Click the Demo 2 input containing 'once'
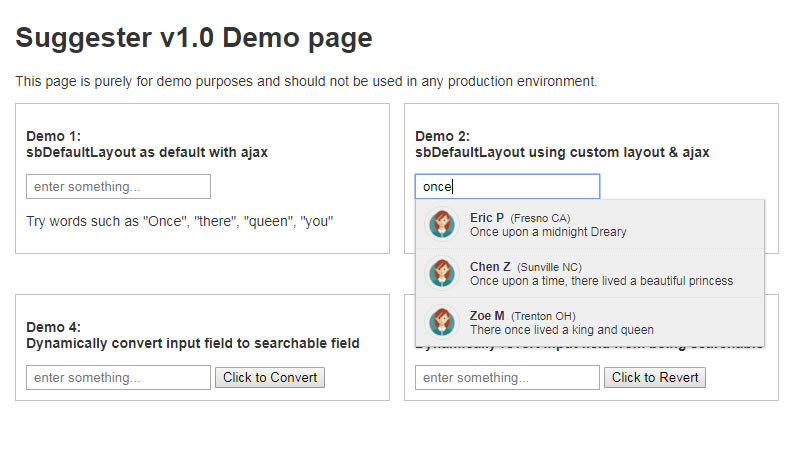This screenshot has width=789, height=449. (507, 187)
